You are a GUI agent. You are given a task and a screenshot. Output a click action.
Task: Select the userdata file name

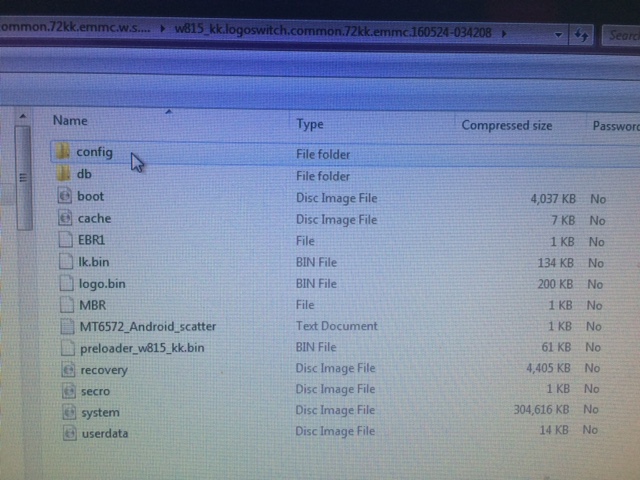click(105, 433)
